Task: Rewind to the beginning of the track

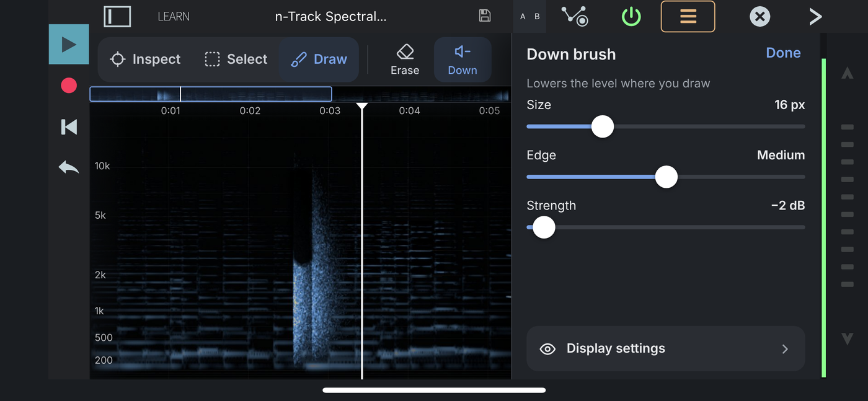Action: [69, 127]
